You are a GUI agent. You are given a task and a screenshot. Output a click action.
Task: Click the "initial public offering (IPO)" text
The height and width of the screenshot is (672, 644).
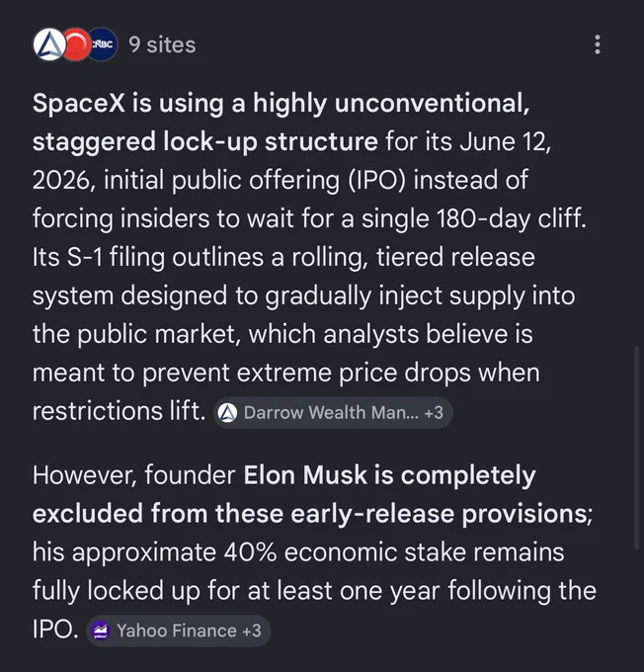[255, 181]
